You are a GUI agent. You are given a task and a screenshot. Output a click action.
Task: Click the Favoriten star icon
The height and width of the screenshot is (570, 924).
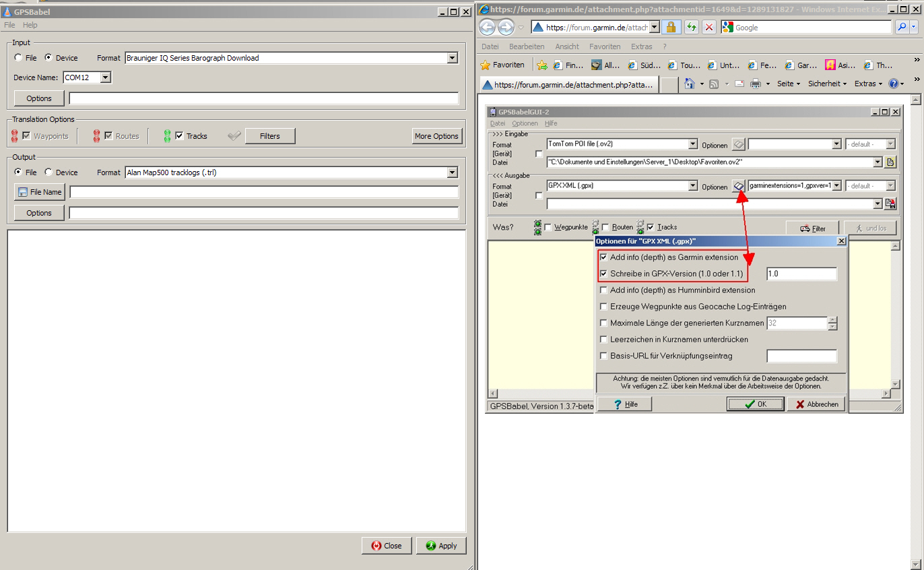485,65
